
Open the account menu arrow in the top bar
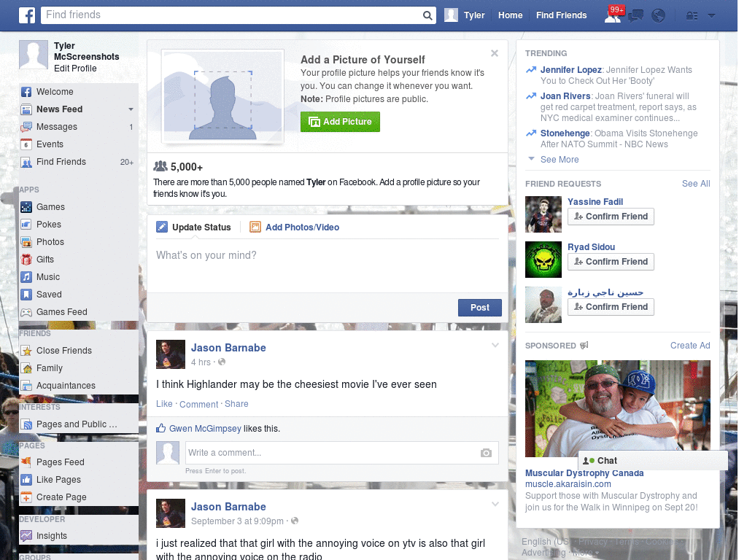click(x=711, y=16)
